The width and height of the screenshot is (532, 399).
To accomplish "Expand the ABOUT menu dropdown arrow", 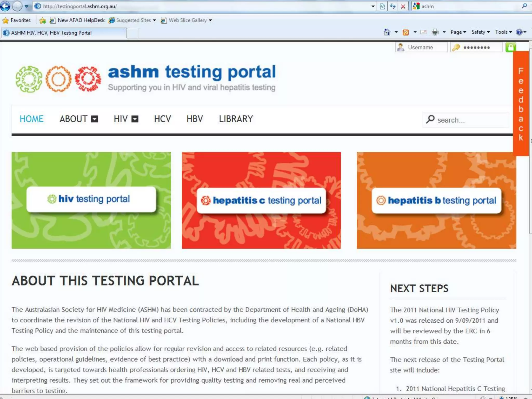I will point(95,119).
